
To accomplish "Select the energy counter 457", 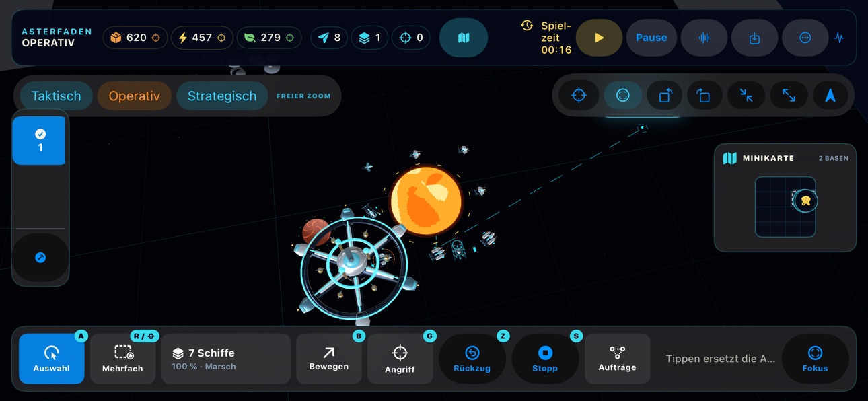I will [x=202, y=38].
